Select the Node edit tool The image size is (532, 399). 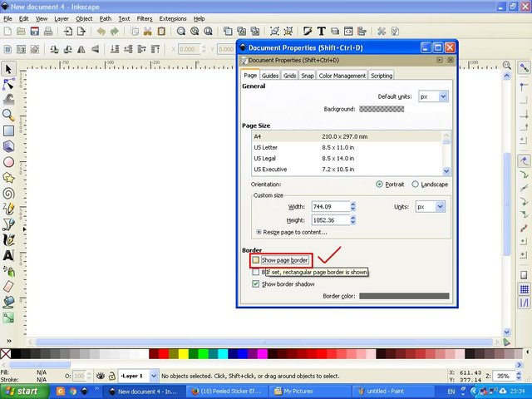(x=8, y=84)
